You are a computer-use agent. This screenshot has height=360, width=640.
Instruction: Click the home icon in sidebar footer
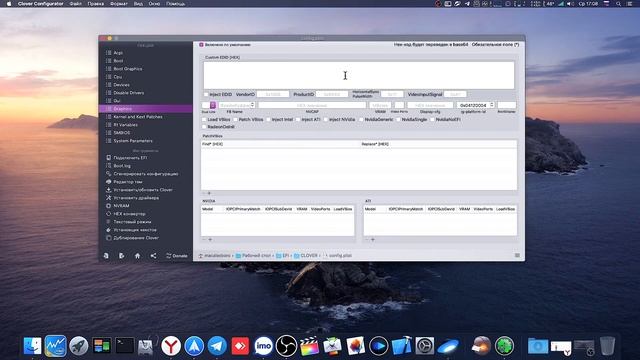tap(137, 256)
